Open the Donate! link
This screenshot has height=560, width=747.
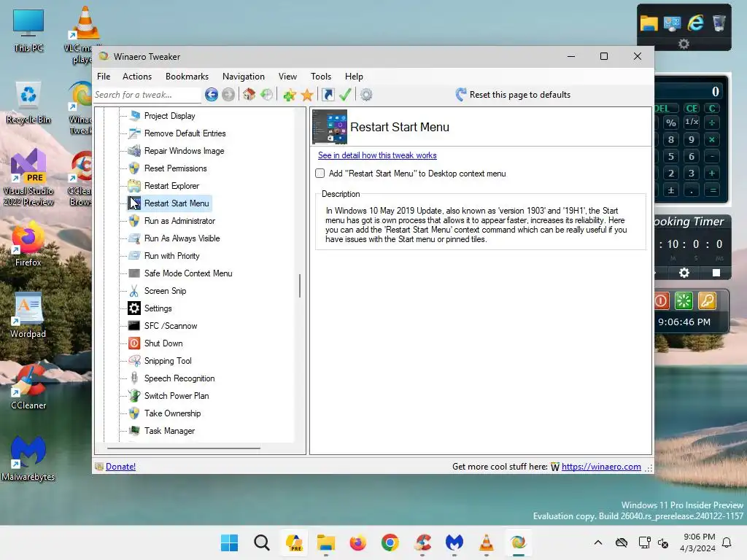click(x=120, y=467)
